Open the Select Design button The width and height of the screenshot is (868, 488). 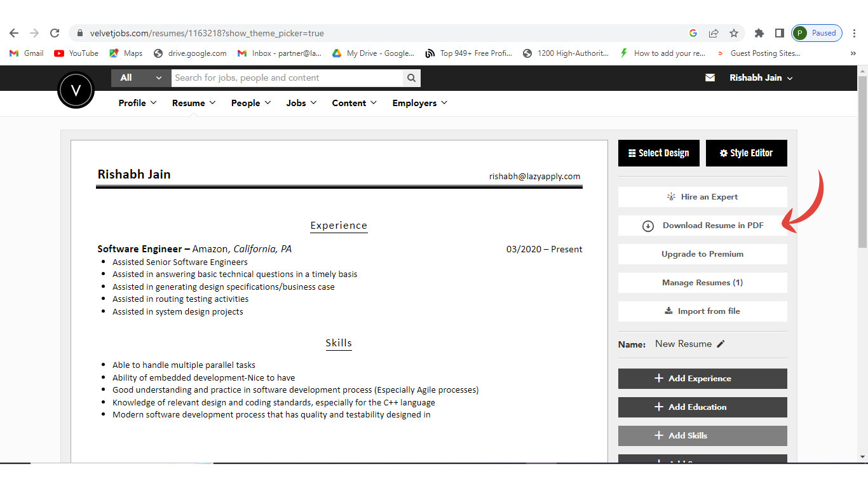[658, 153]
